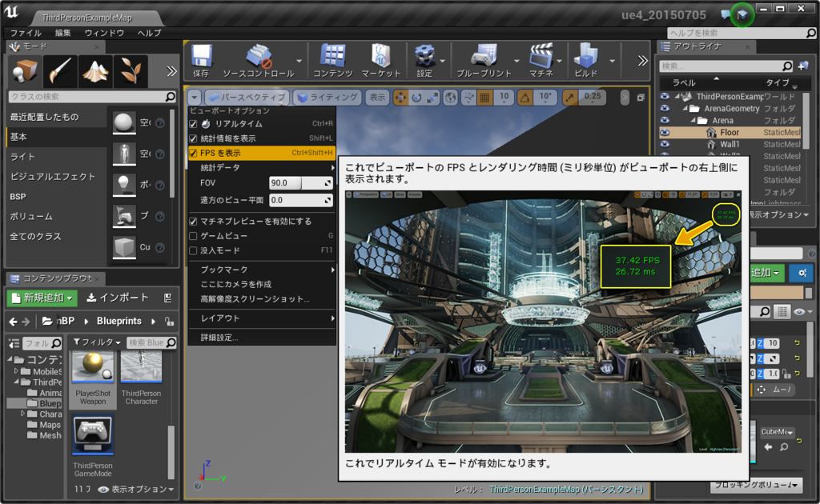Select the Place mode icon

tap(25, 71)
